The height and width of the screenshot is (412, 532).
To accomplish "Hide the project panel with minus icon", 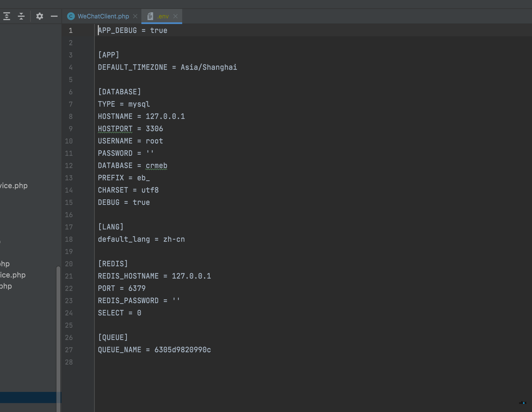I will coord(54,16).
